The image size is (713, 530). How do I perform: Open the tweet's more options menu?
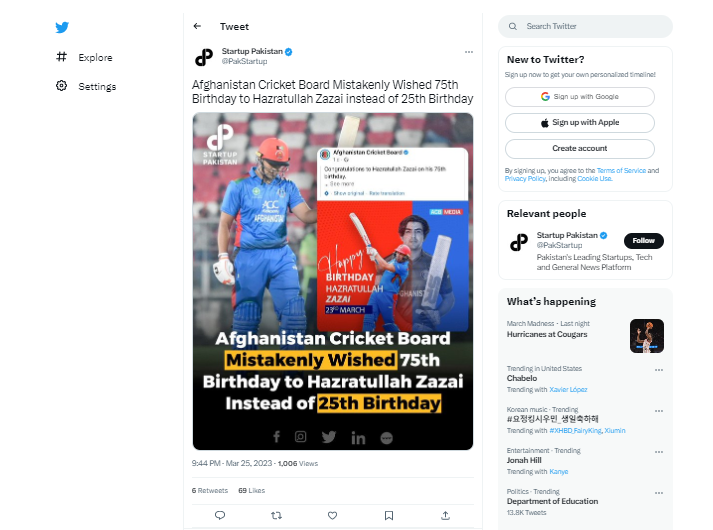pos(469,52)
